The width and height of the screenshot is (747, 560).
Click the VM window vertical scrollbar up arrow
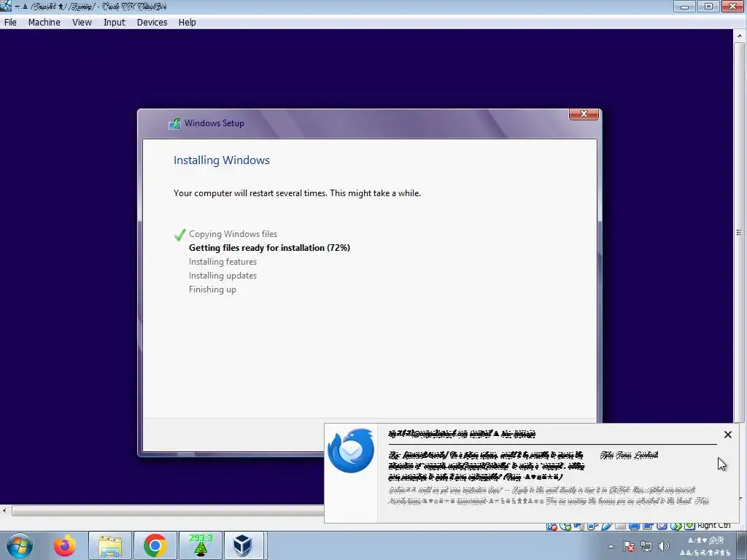(x=740, y=36)
